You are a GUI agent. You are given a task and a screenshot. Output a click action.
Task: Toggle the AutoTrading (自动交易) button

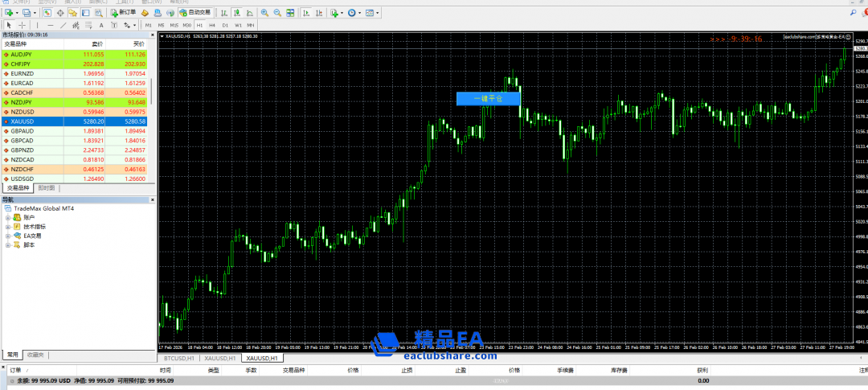194,13
